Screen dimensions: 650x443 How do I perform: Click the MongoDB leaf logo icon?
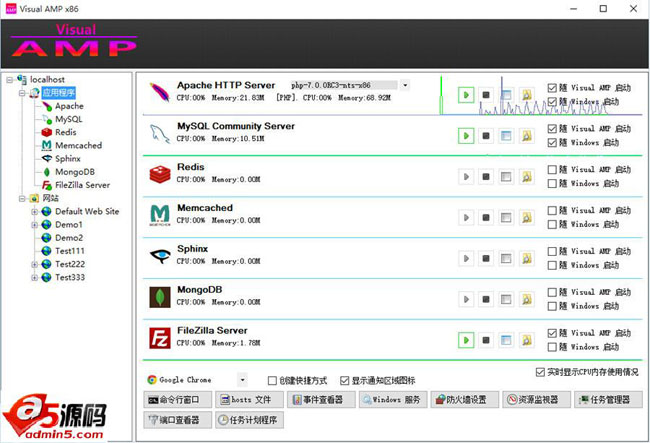click(x=160, y=297)
